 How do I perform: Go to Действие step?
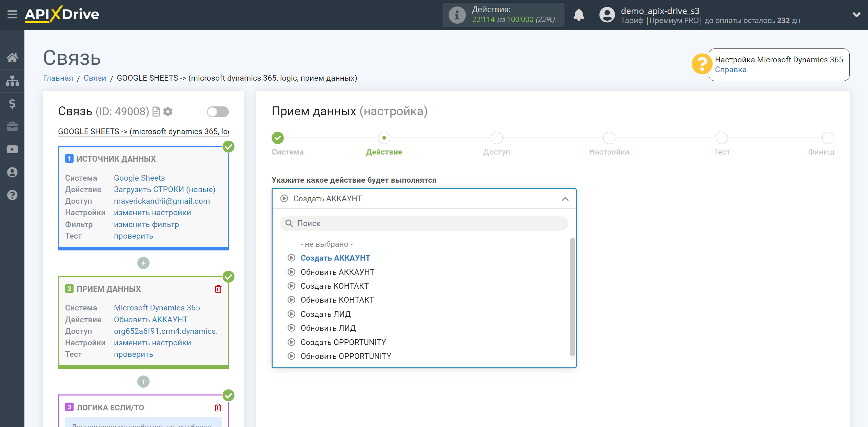pyautogui.click(x=384, y=138)
